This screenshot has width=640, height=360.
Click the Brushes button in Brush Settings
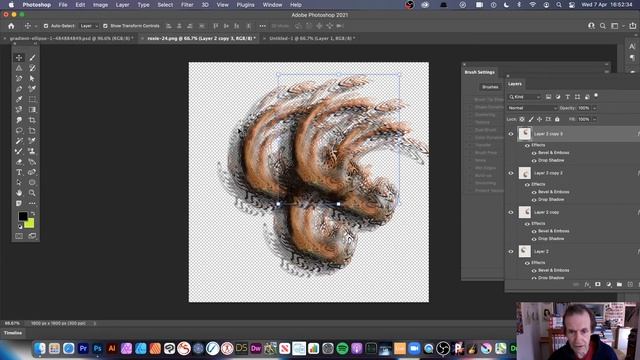(x=490, y=87)
